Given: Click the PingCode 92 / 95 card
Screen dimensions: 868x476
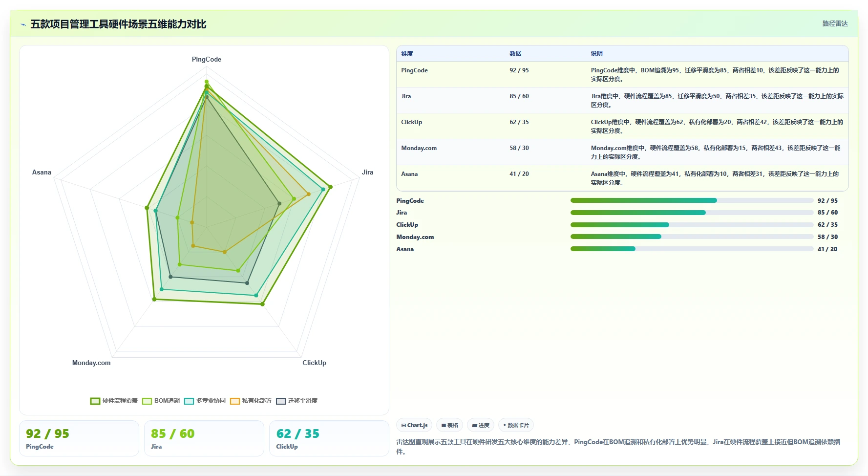Looking at the screenshot, I should [x=79, y=438].
